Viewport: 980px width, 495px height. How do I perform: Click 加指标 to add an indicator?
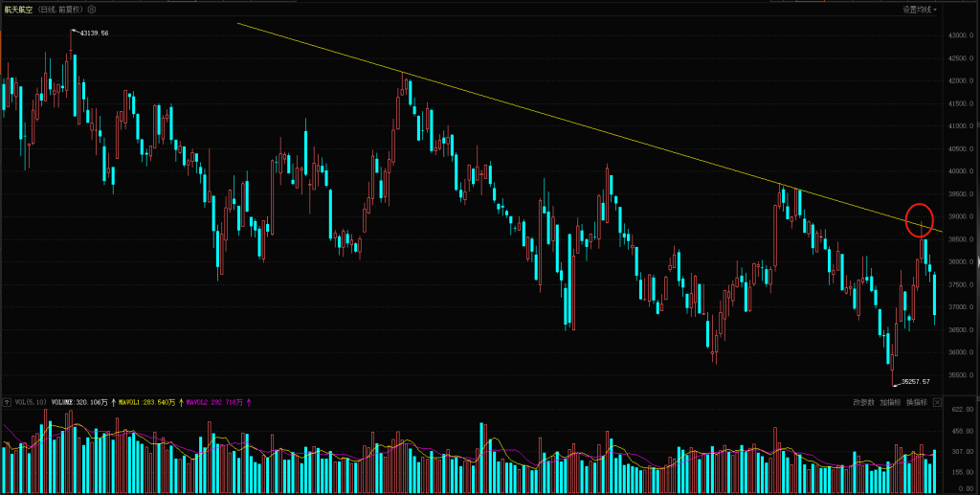[x=891, y=403]
